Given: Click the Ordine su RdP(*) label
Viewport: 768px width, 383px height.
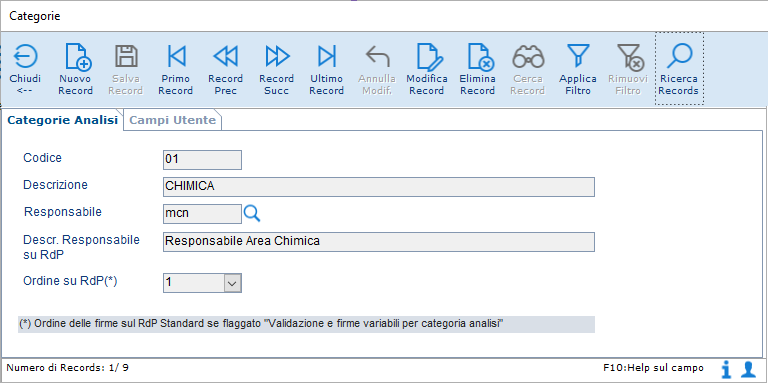Looking at the screenshot, I should click(x=70, y=281).
